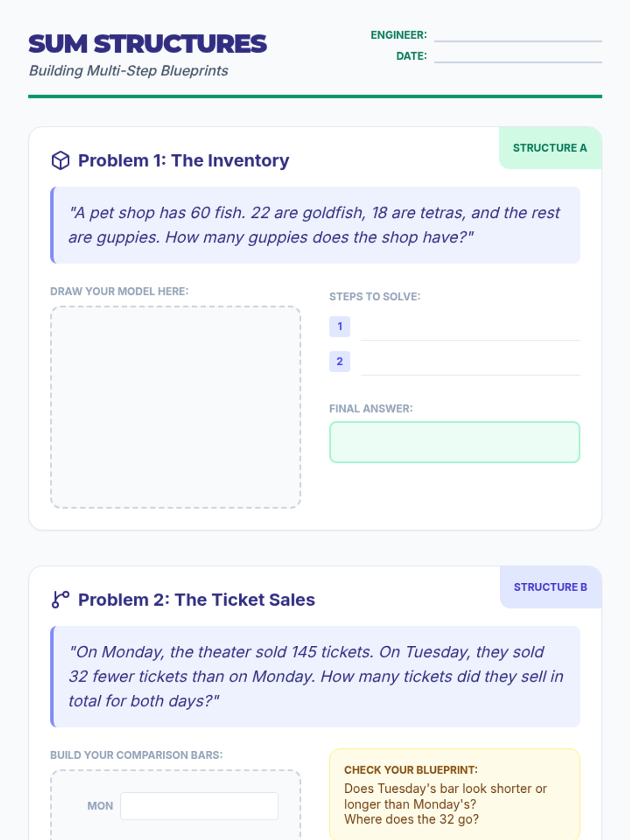
Task: Click the pet shop fish problem text
Action: 315,225
